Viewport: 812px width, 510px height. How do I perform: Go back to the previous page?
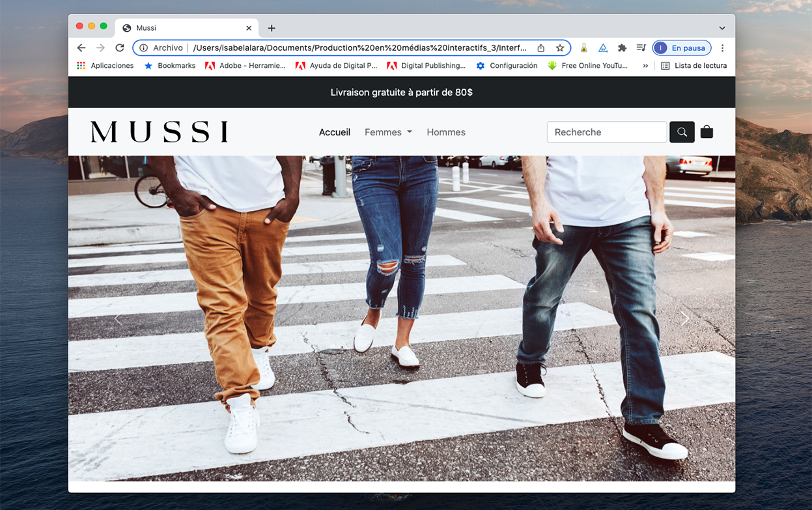pos(81,48)
